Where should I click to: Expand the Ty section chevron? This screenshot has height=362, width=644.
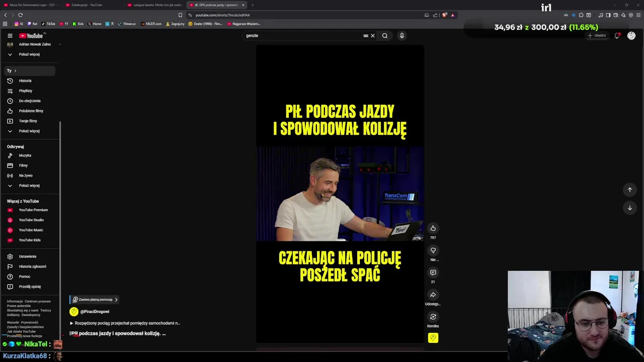click(x=15, y=71)
